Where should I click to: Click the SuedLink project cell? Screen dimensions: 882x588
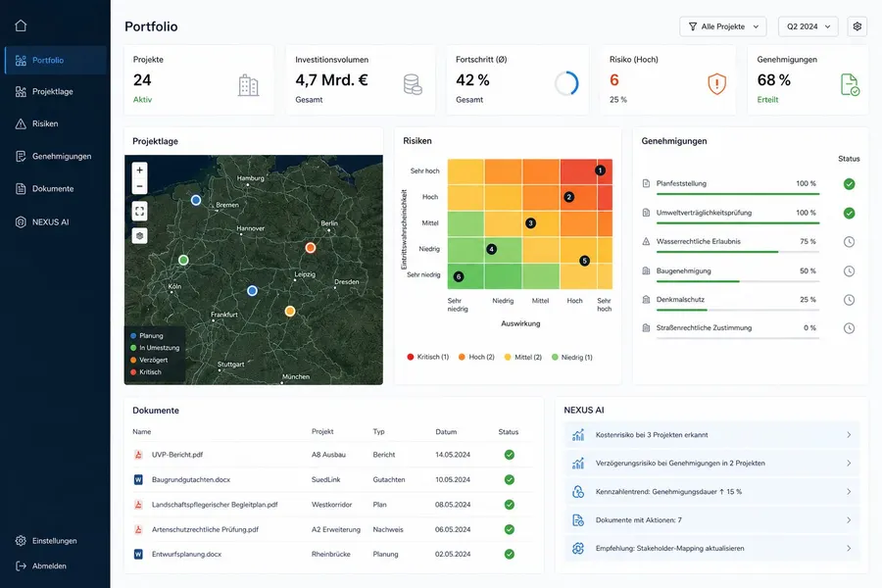click(325, 479)
